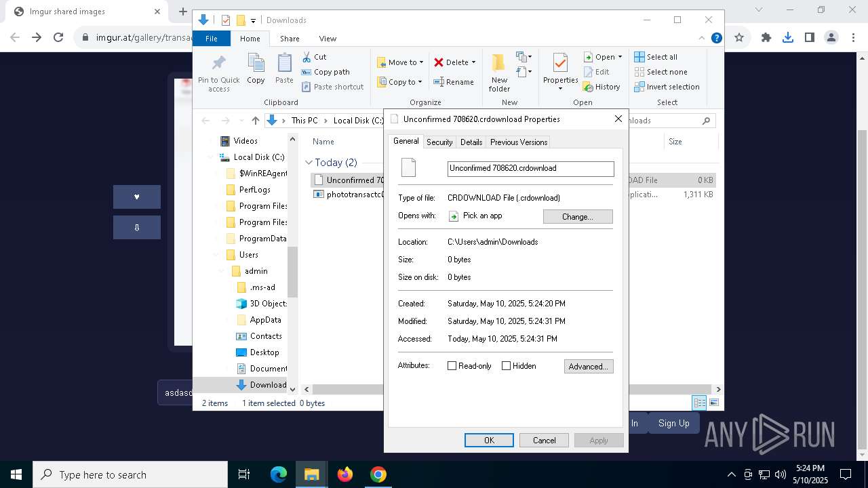This screenshot has width=868, height=488.
Task: Click Sign Up on Imgur page
Action: tap(673, 423)
